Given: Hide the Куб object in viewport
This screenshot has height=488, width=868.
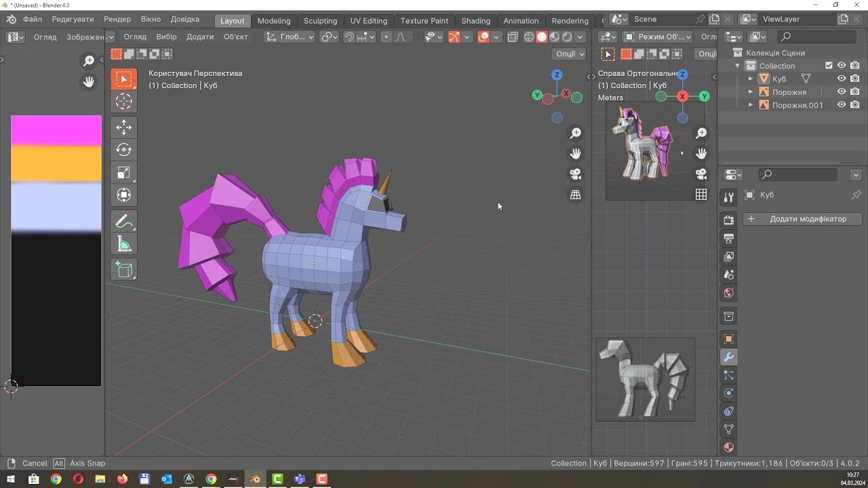Looking at the screenshot, I should pyautogui.click(x=842, y=79).
